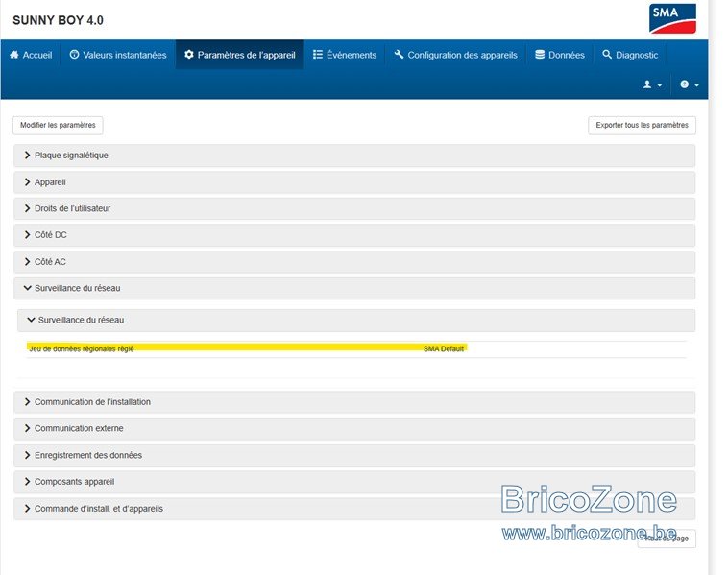Click the database icon beside Données
Screen dimensions: 728x575
pyautogui.click(x=540, y=55)
